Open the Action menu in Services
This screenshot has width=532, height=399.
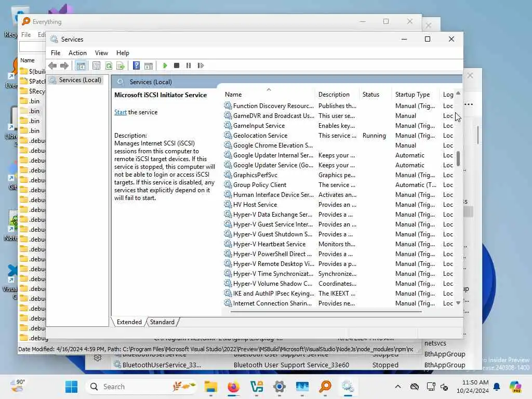click(77, 53)
